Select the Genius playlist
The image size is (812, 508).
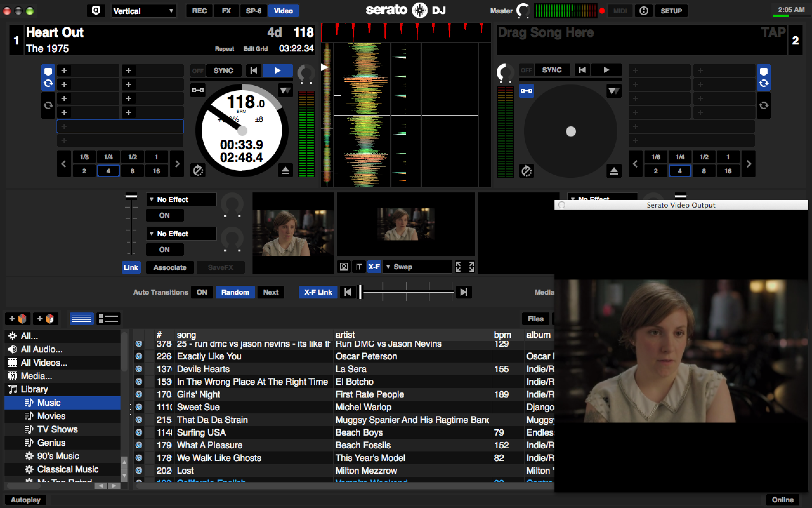click(x=62, y=443)
